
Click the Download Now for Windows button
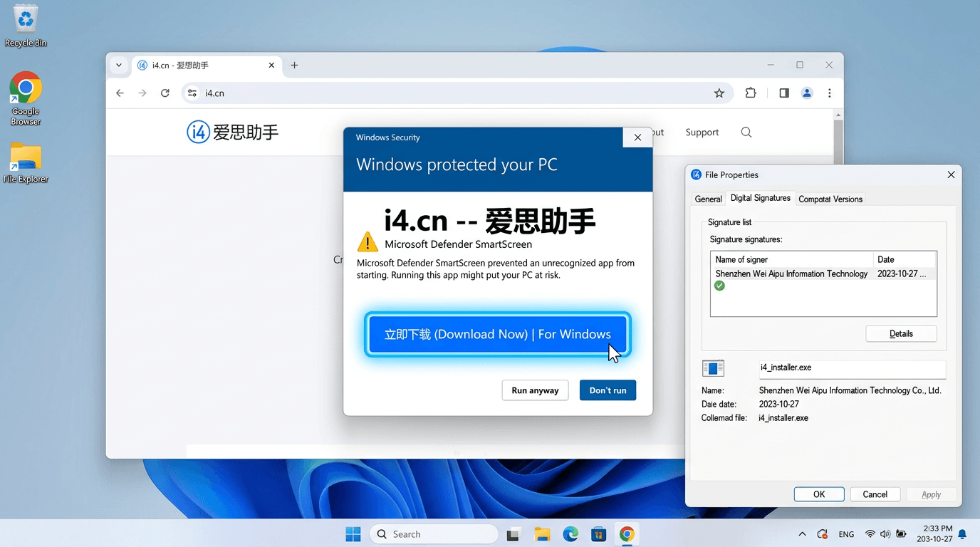(497, 333)
